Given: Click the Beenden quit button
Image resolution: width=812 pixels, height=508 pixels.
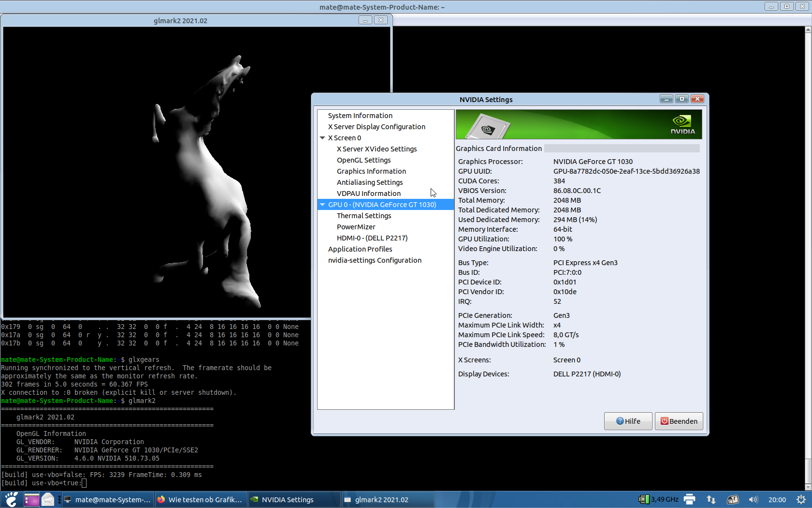Looking at the screenshot, I should [x=679, y=421].
